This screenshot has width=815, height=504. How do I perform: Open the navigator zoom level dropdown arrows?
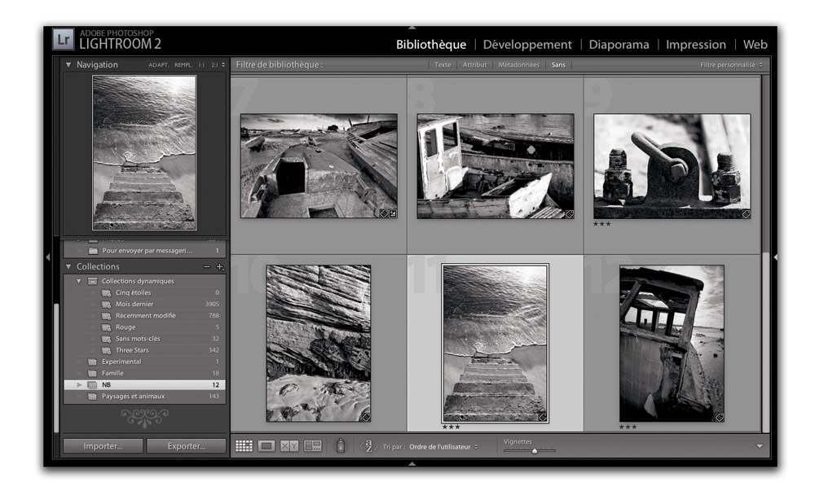coord(223,65)
